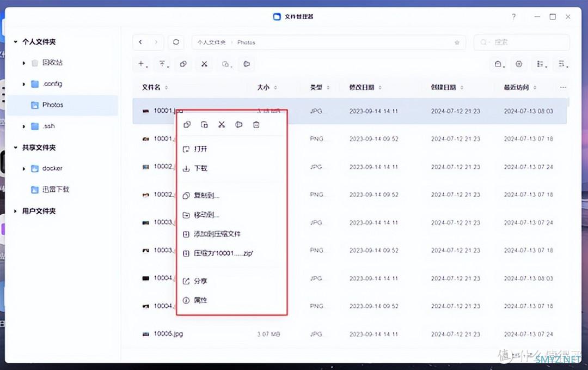Screen dimensions: 588x370
Task: Click 个人文件夹 in the breadcrumb path
Action: (211, 43)
